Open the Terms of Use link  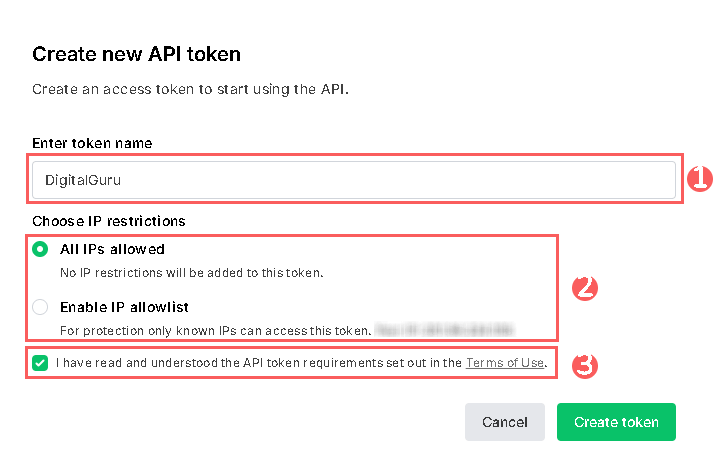(505, 363)
